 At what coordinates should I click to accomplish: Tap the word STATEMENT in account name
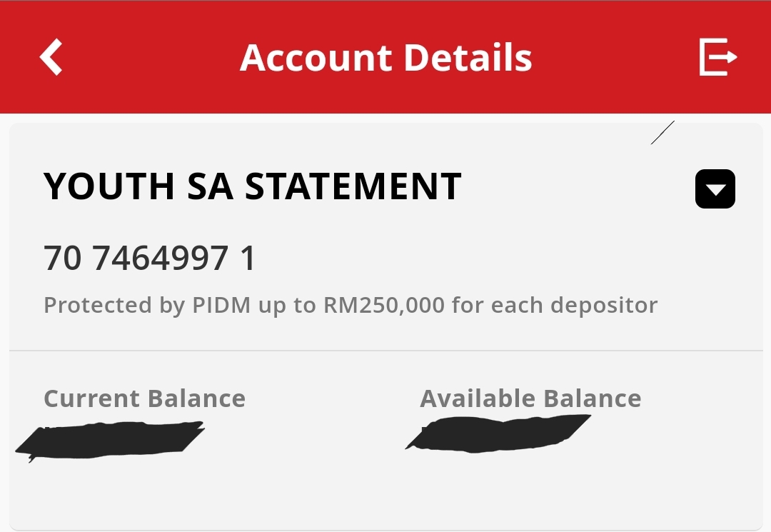(353, 186)
